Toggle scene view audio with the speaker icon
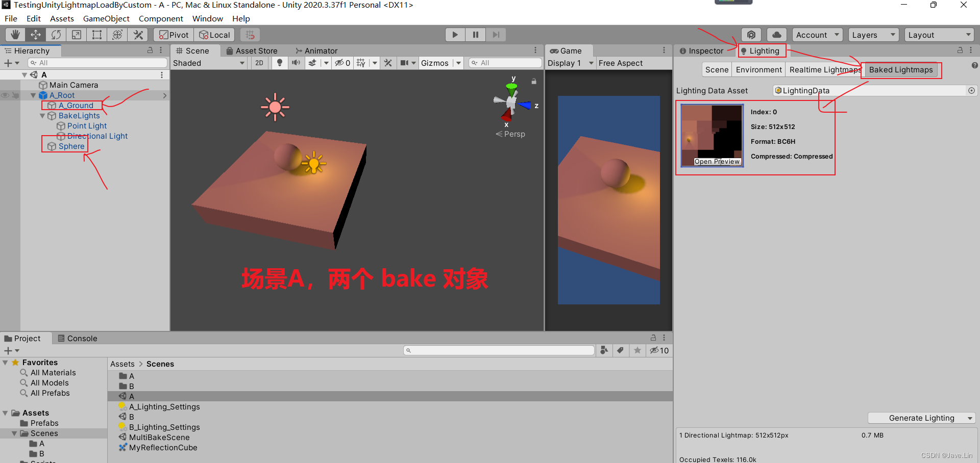 (296, 63)
